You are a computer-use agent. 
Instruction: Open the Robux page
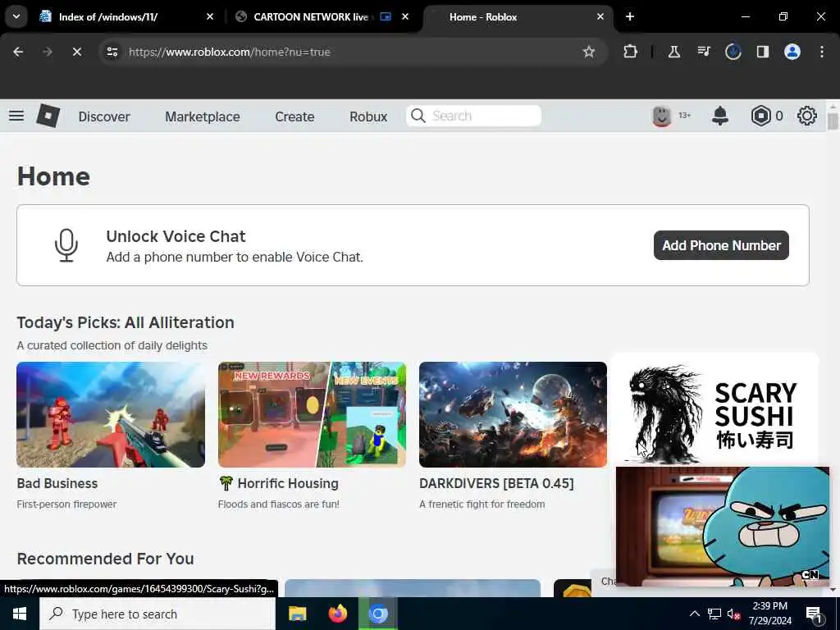coord(368,116)
